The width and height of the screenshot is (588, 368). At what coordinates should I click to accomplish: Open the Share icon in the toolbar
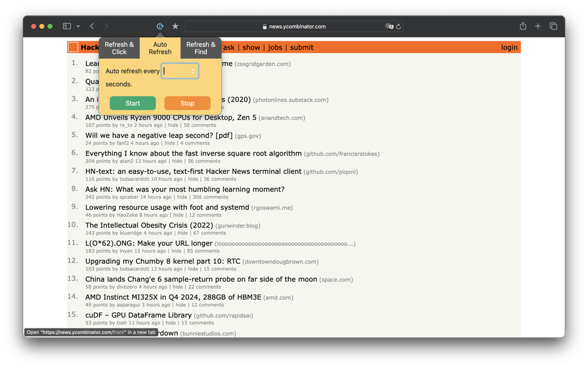(523, 26)
